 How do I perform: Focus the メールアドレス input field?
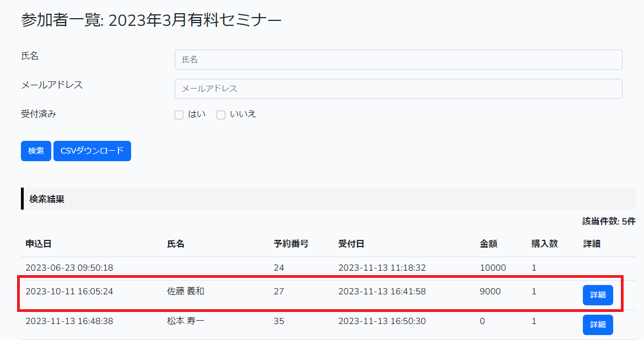pyautogui.click(x=398, y=89)
